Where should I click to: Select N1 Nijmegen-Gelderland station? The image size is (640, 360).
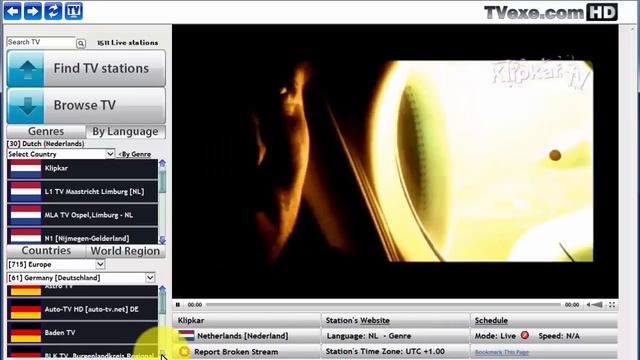[x=82, y=237]
